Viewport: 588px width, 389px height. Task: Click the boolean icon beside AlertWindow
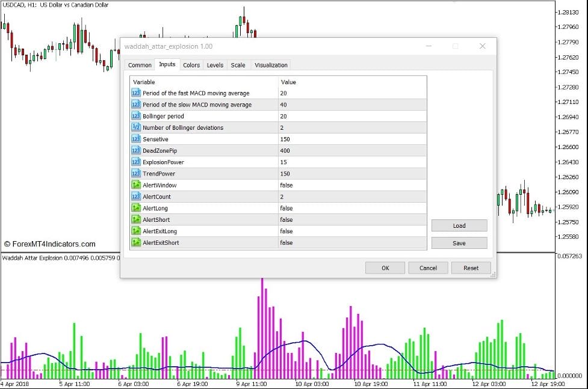pyautogui.click(x=135, y=185)
